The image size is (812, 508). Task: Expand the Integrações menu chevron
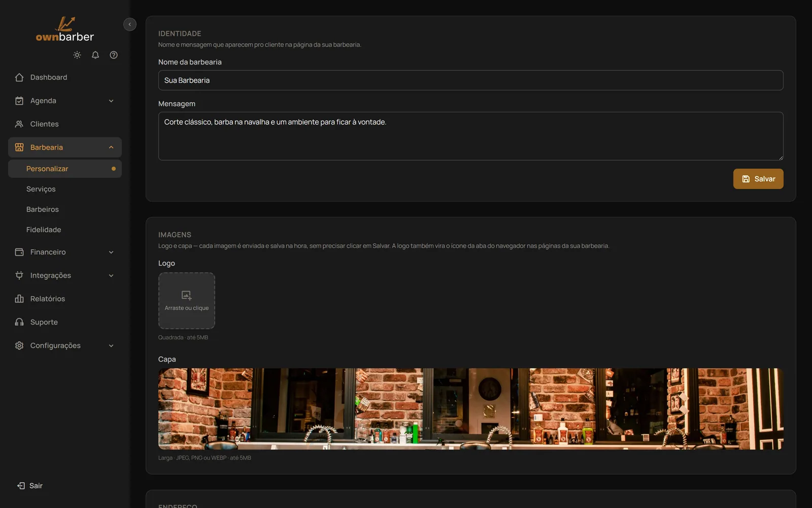coord(111,275)
